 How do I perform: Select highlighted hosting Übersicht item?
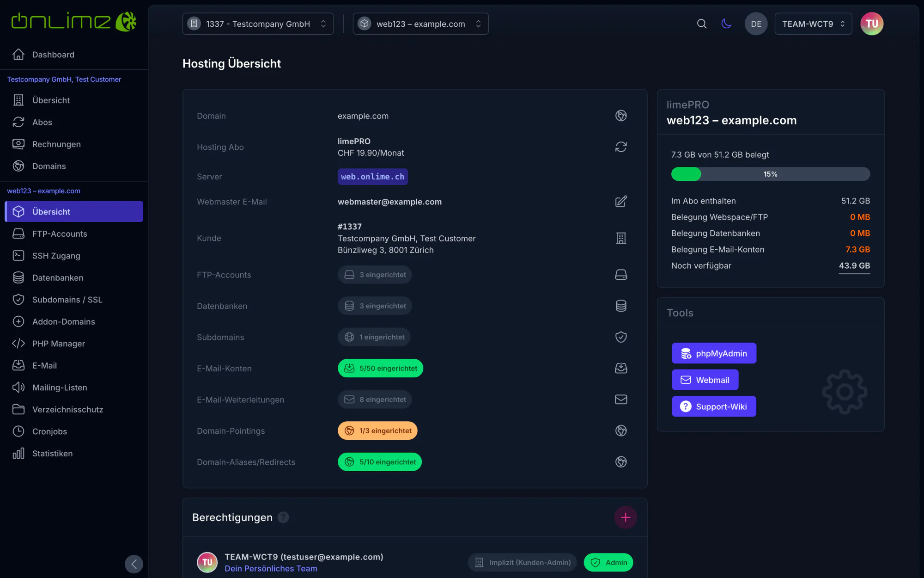coord(74,212)
